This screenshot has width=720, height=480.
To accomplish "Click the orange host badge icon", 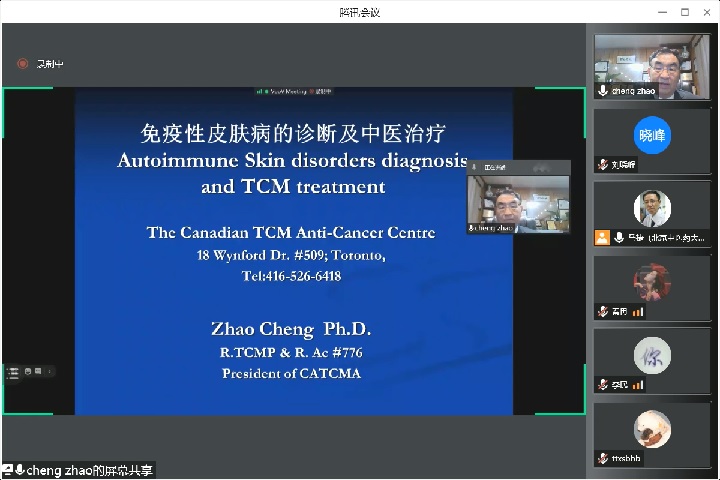I will 602,238.
